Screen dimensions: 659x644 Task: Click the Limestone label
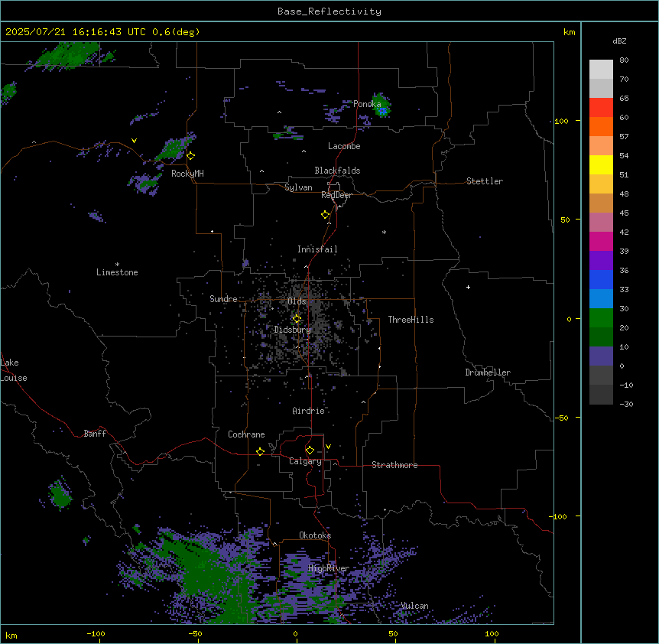coord(117,272)
